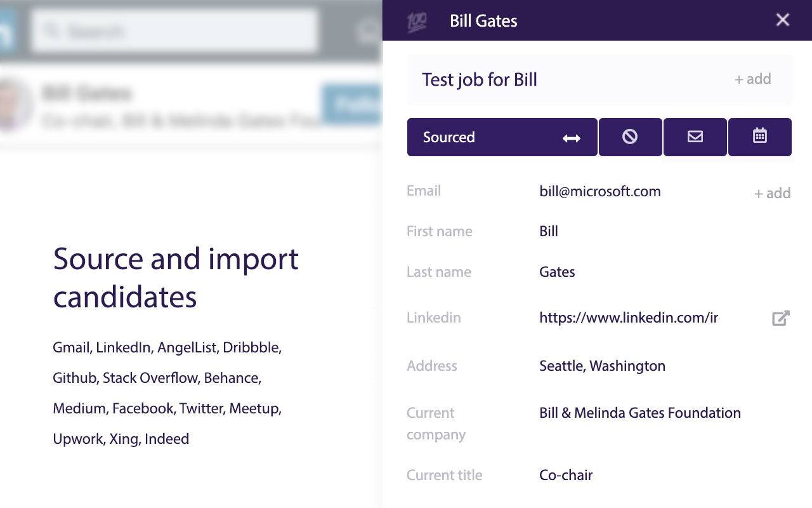Click the double-arrow icon on Sourced button
The image size is (812, 508).
pos(572,138)
